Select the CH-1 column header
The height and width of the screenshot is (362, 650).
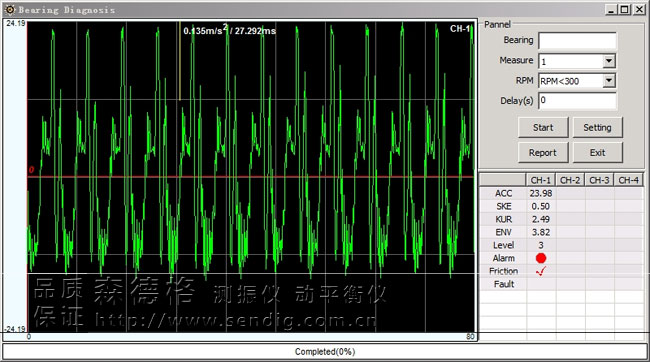tap(541, 180)
